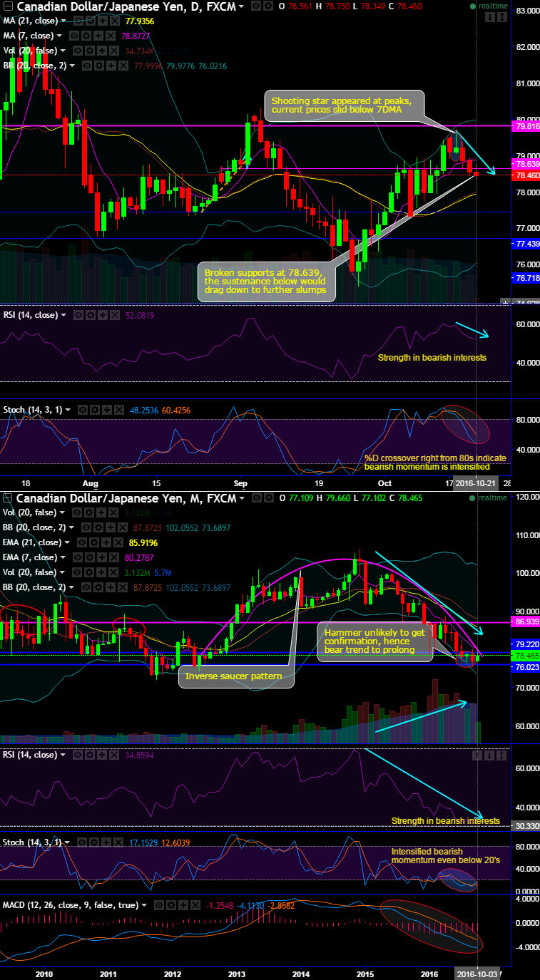Open settings for EMA (7, close)

click(88, 557)
